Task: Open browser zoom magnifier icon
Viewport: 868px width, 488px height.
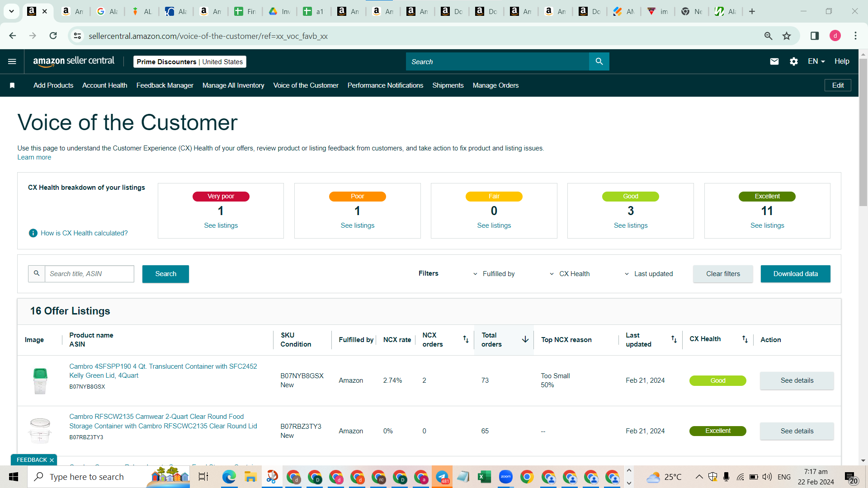Action: pyautogui.click(x=768, y=36)
